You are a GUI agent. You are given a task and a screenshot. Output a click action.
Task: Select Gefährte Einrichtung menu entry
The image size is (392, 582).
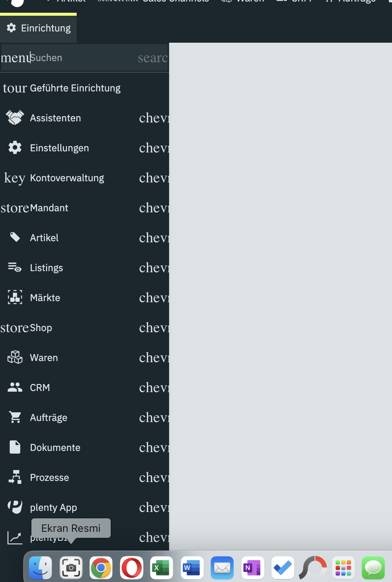pos(75,88)
